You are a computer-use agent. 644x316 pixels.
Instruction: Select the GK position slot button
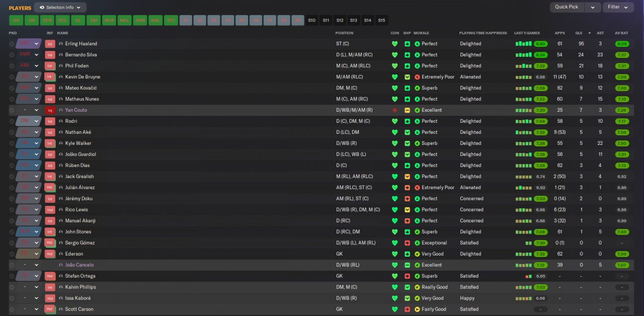tap(16, 21)
